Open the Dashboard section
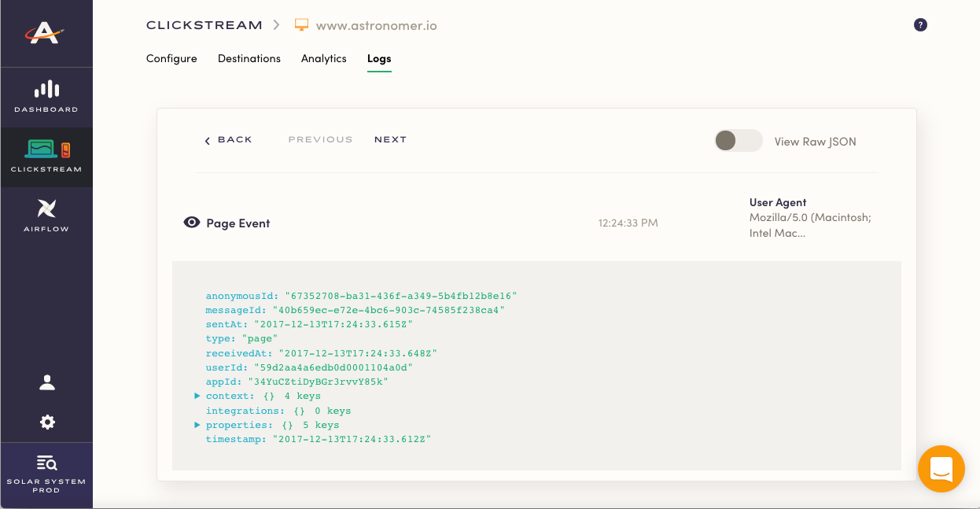The width and height of the screenshot is (980, 509). tap(46, 97)
